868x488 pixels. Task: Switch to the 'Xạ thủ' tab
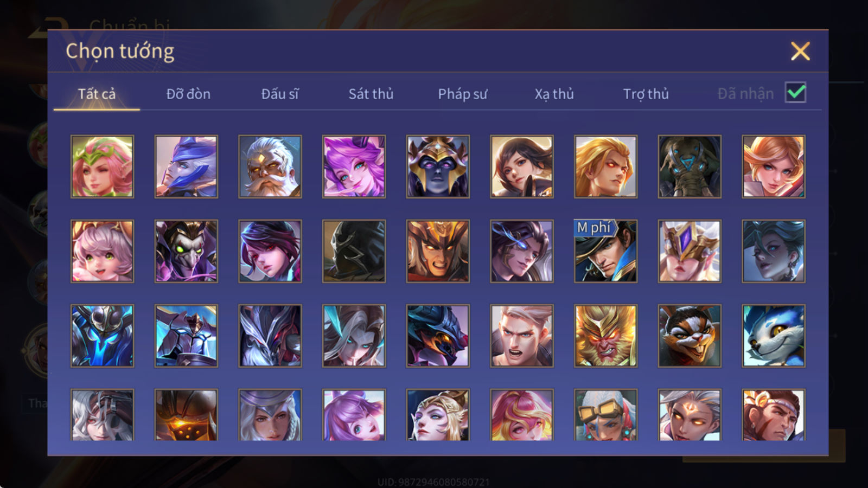554,94
